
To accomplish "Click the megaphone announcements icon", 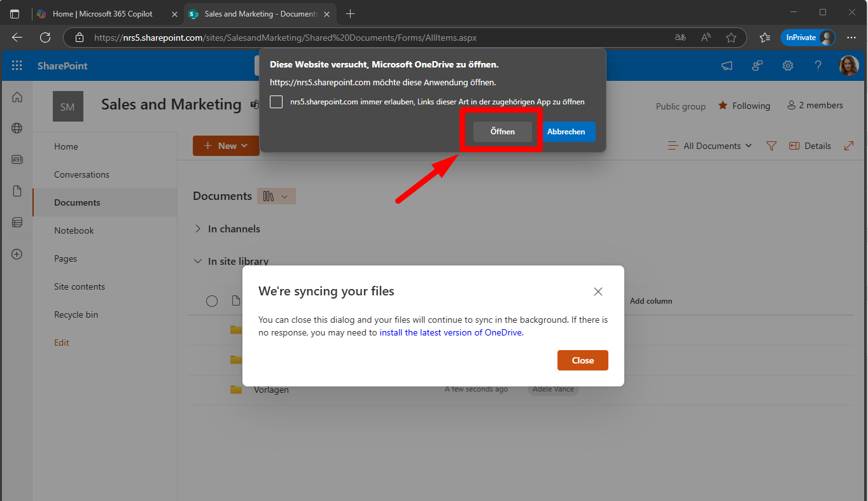I will [727, 66].
